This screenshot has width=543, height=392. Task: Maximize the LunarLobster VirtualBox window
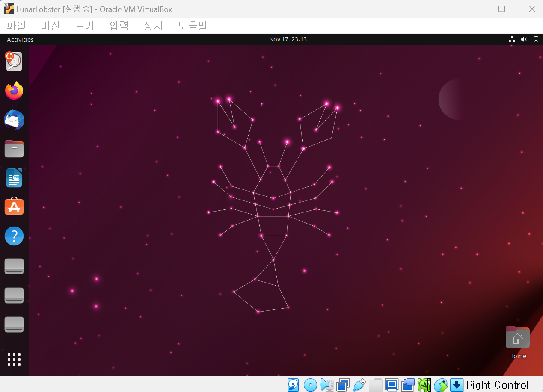tap(502, 9)
